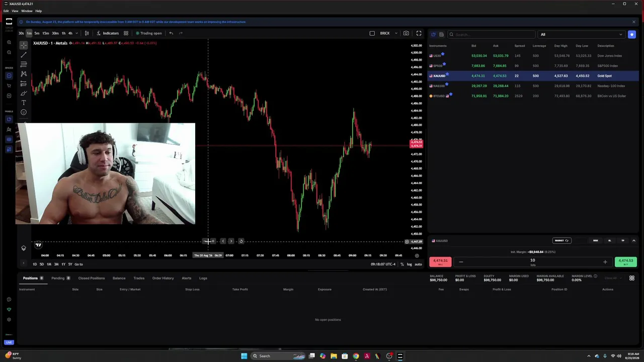Click the zoom-in magnifier in left sidebar
This screenshot has height=362, width=644.
(x=9, y=43)
